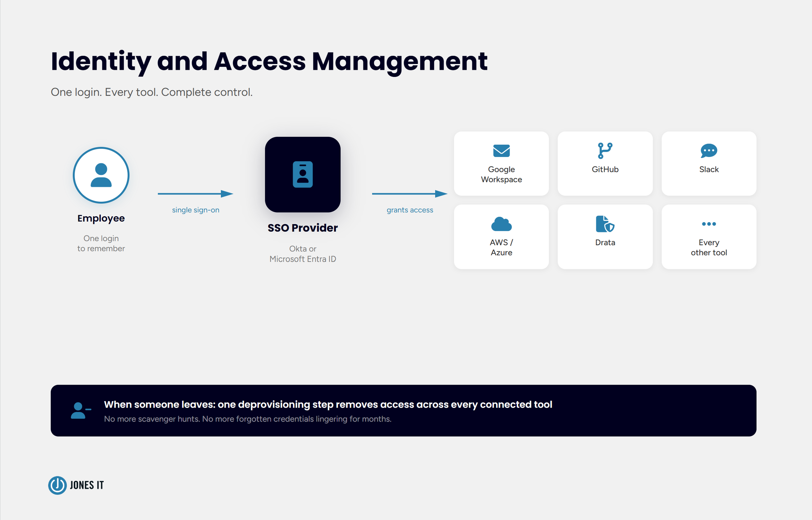
Task: Click the Employee person icon circle
Action: [x=101, y=175]
